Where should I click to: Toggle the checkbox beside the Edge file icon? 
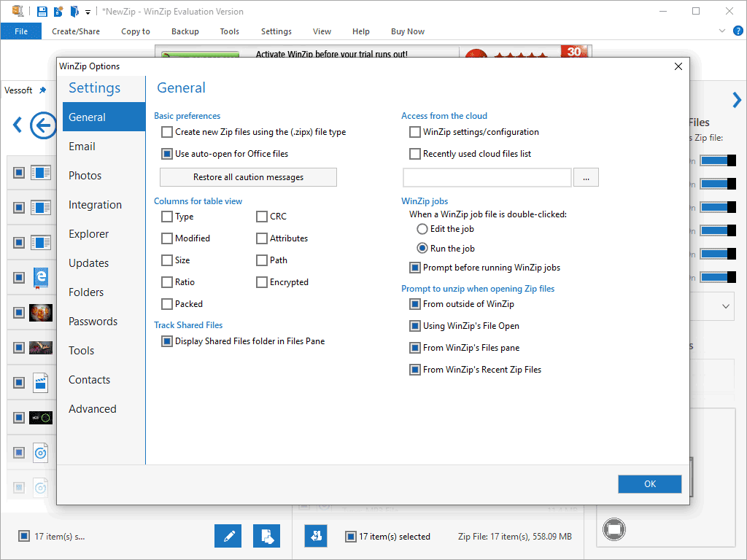tap(18, 278)
